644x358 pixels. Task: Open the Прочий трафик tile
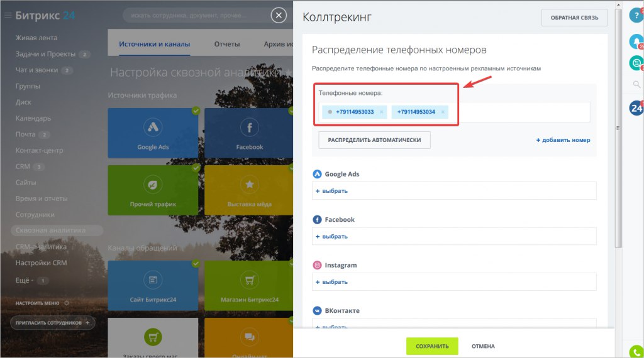pyautogui.click(x=153, y=190)
